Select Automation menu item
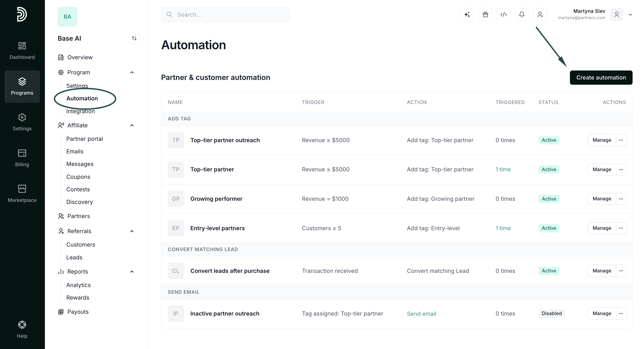Screen dimensions: 644x349 click(82, 98)
